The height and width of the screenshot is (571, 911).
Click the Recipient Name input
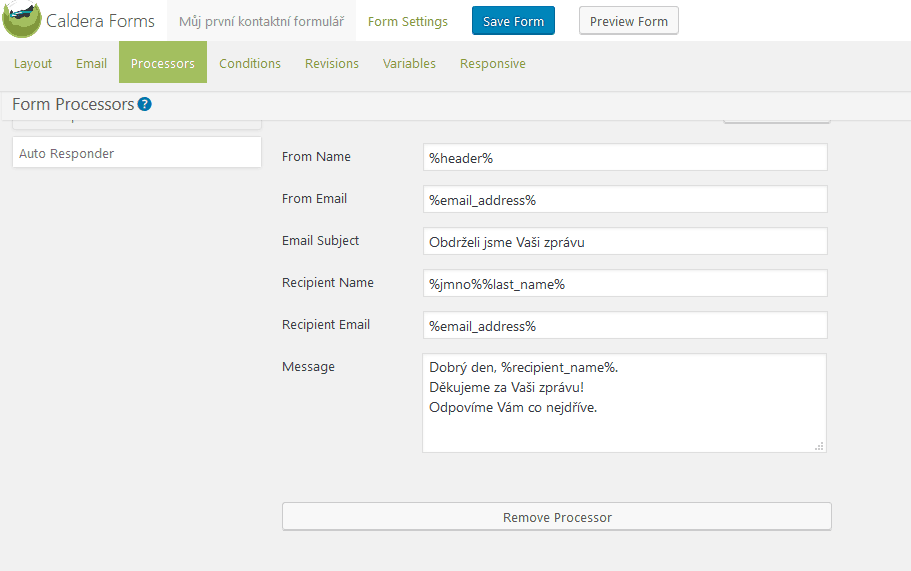click(x=625, y=283)
